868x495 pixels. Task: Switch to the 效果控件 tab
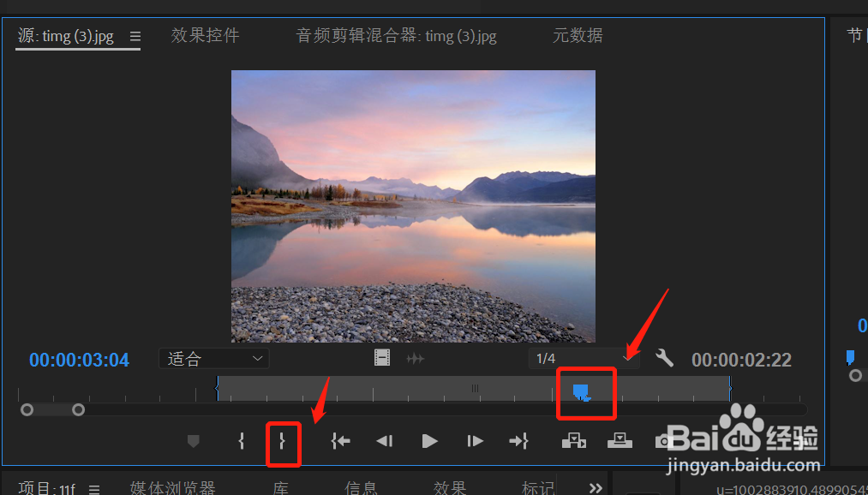tap(205, 35)
